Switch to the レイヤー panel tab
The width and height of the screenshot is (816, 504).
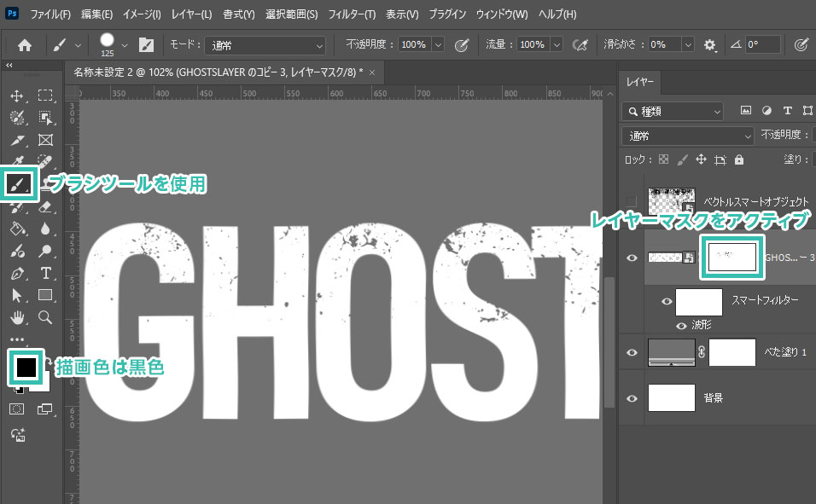(x=639, y=82)
